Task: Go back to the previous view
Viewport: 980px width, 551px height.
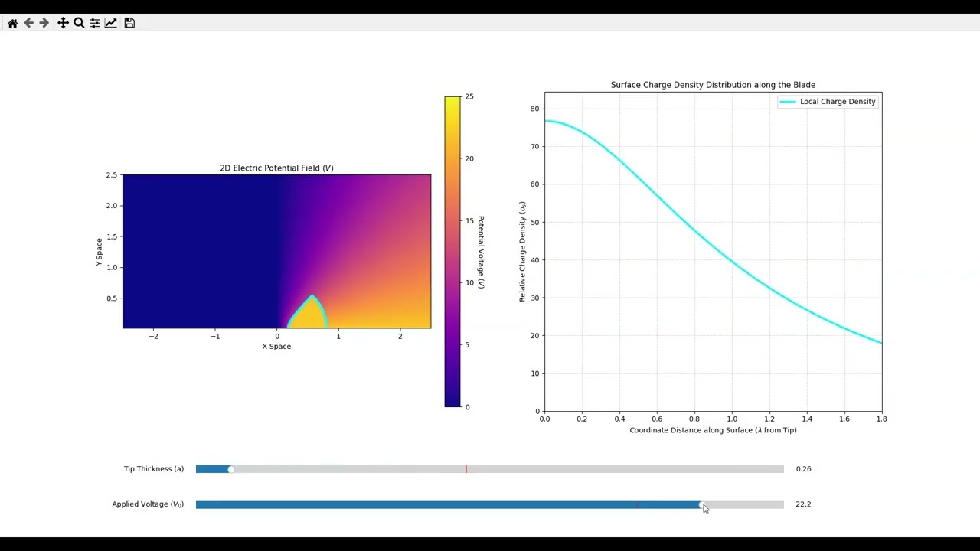Action: [x=28, y=23]
